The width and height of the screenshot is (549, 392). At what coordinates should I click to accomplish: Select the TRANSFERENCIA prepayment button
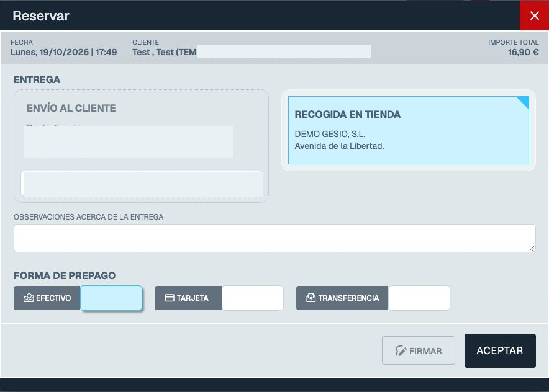(x=342, y=298)
